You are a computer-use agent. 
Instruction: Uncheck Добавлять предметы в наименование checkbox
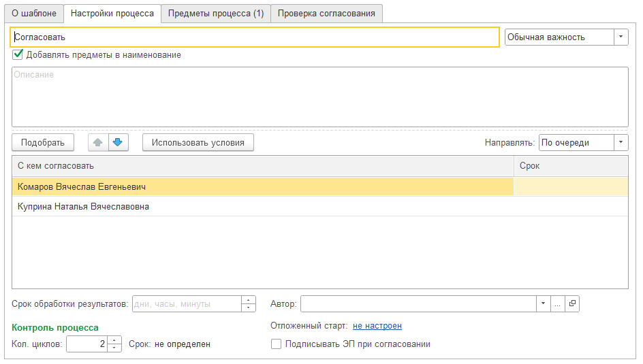[x=18, y=54]
